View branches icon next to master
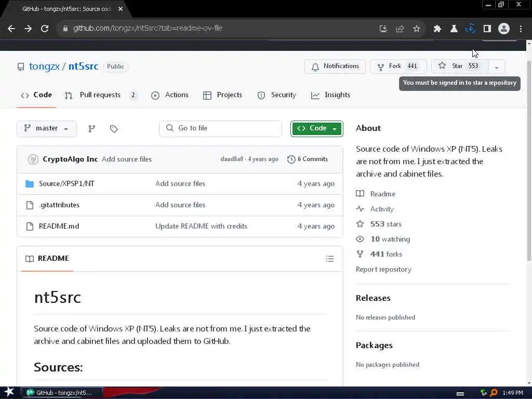 (91, 129)
